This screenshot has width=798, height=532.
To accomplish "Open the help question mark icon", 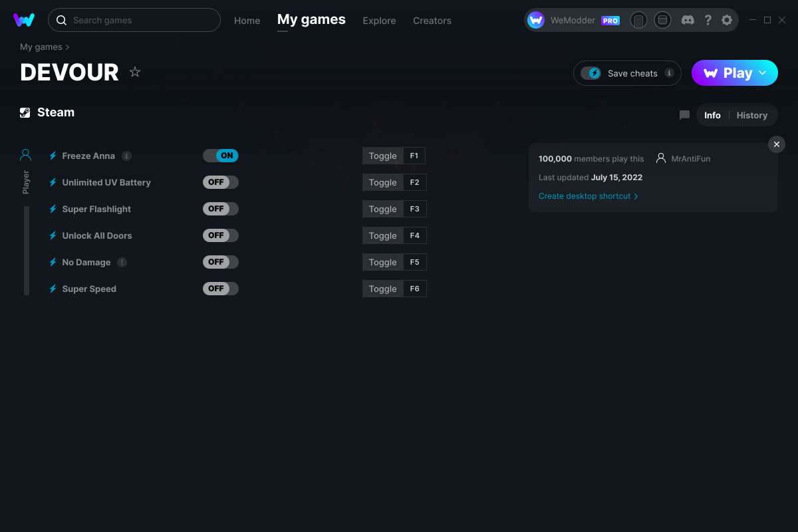I will click(x=708, y=20).
